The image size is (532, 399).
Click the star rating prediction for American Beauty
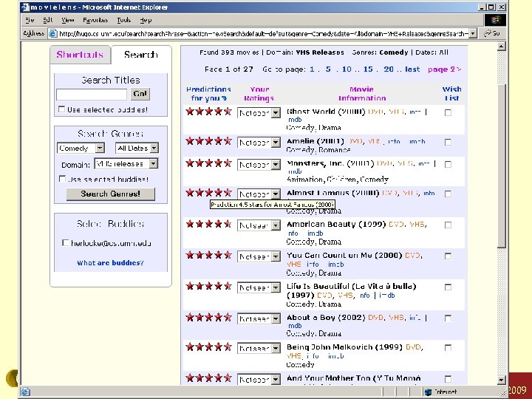click(208, 224)
